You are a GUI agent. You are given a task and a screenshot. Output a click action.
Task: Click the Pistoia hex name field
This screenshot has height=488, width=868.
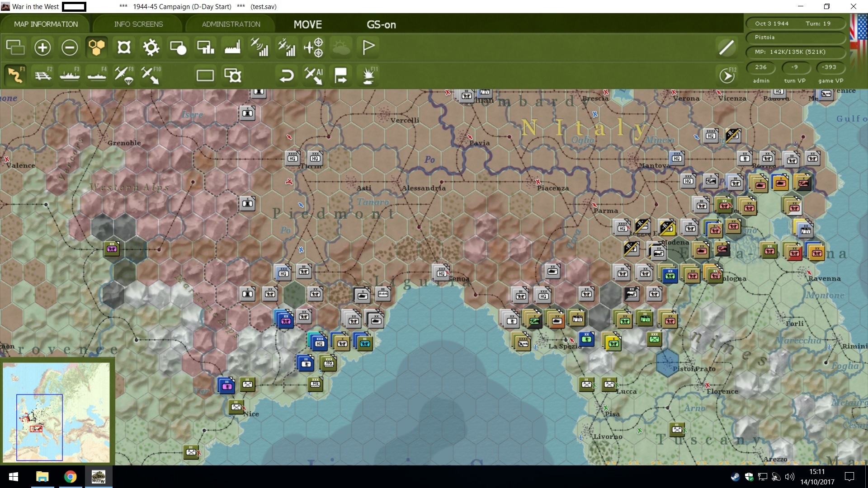point(796,37)
